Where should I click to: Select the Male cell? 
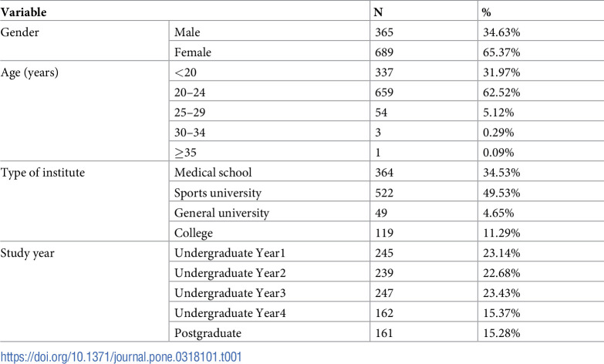(x=188, y=32)
